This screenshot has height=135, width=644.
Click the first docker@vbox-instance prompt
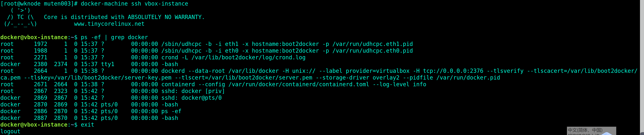(34, 37)
